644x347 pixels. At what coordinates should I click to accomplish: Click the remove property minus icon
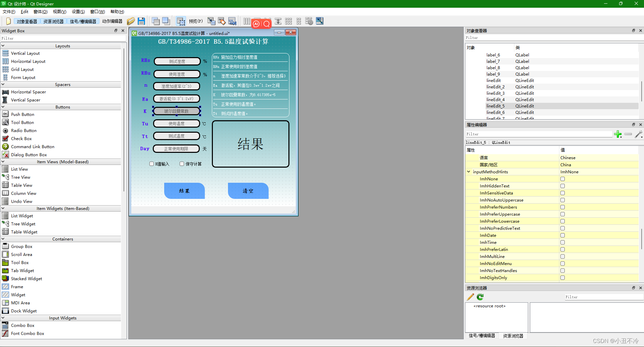[x=628, y=134]
